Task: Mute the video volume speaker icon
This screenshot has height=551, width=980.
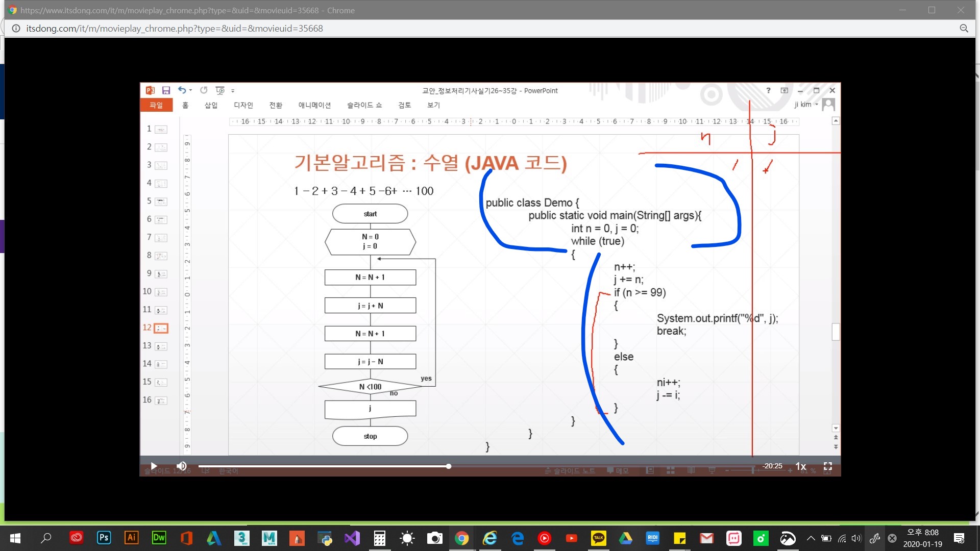Action: pos(181,466)
